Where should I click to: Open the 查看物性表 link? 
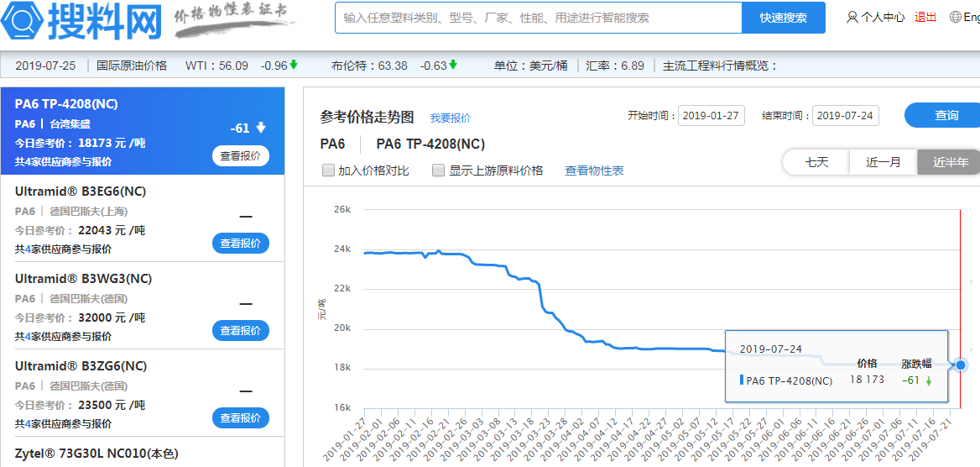pos(594,171)
